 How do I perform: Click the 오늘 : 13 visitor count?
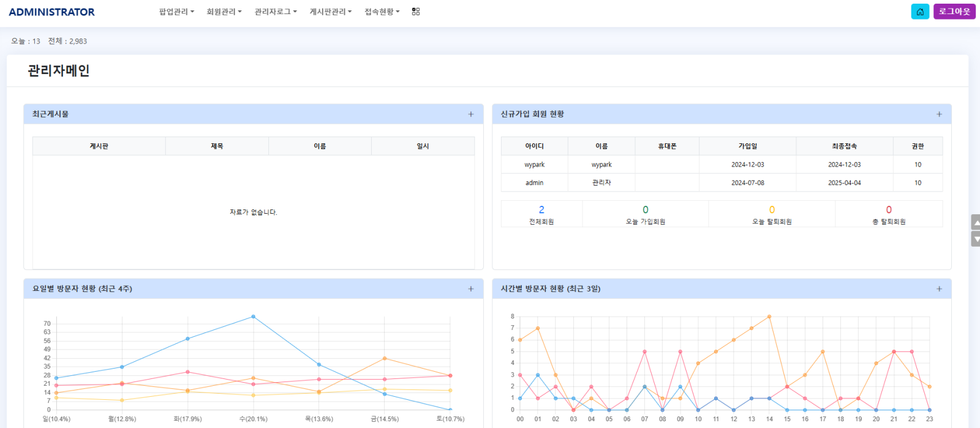[26, 41]
